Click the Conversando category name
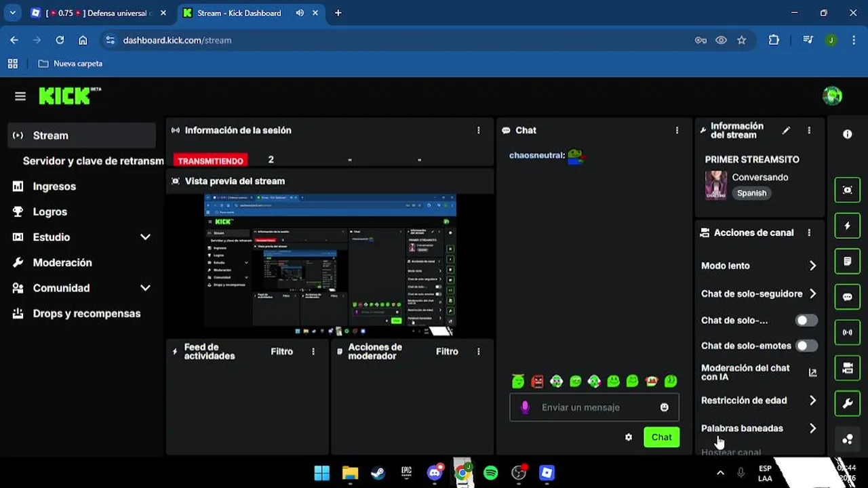This screenshot has height=488, width=868. pos(759,177)
